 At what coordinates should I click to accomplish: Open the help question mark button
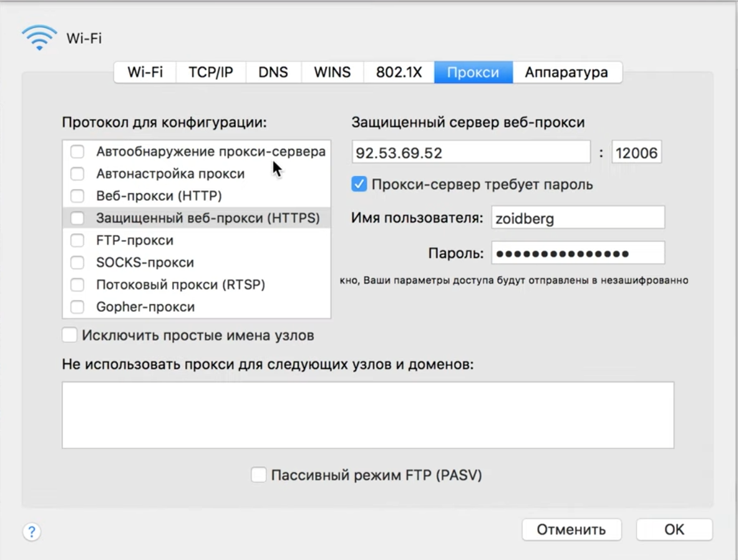tap(31, 532)
